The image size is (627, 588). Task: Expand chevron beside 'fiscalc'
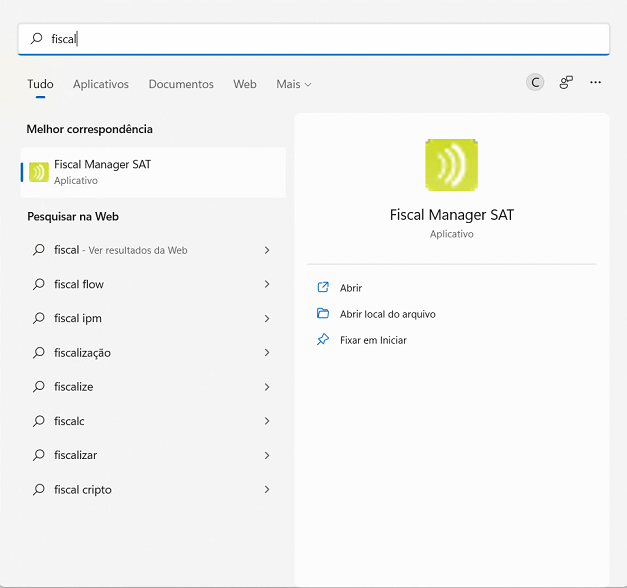[267, 421]
